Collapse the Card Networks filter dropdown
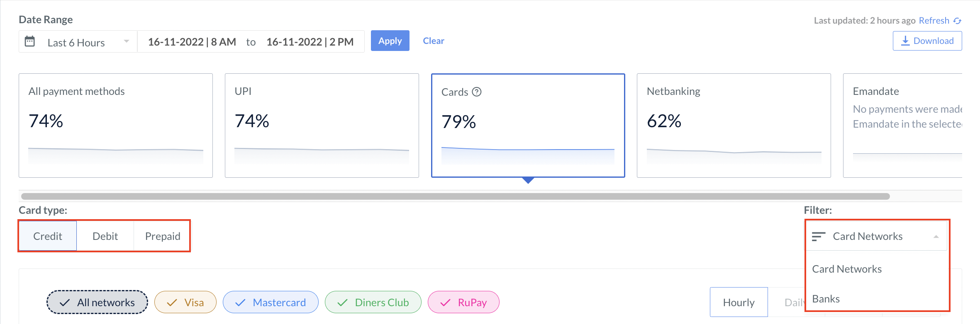 click(x=876, y=236)
